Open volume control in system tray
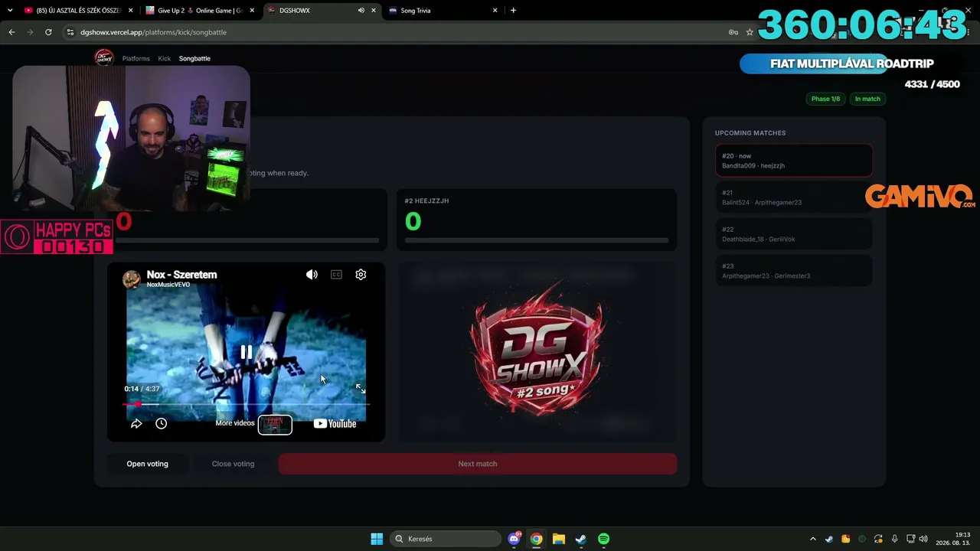 point(923,539)
